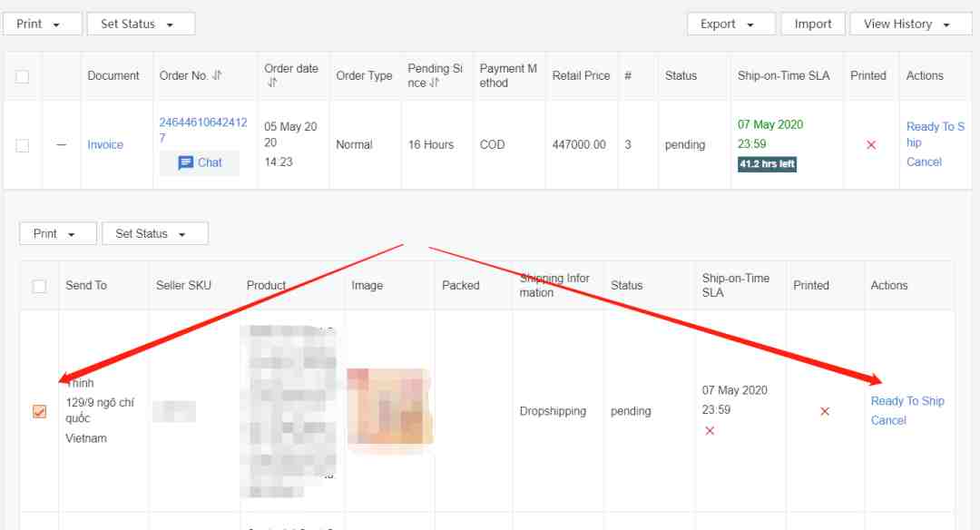
Task: Sort by Order date column arrows
Action: tap(271, 83)
